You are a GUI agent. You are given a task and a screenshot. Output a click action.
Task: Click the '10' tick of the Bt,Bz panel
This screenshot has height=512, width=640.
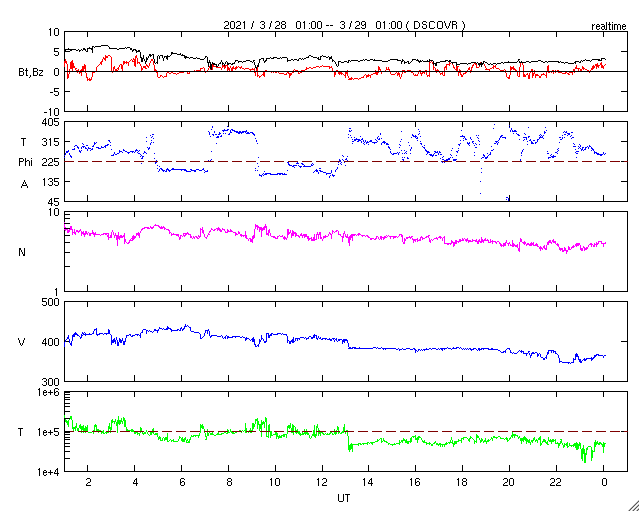point(55,32)
